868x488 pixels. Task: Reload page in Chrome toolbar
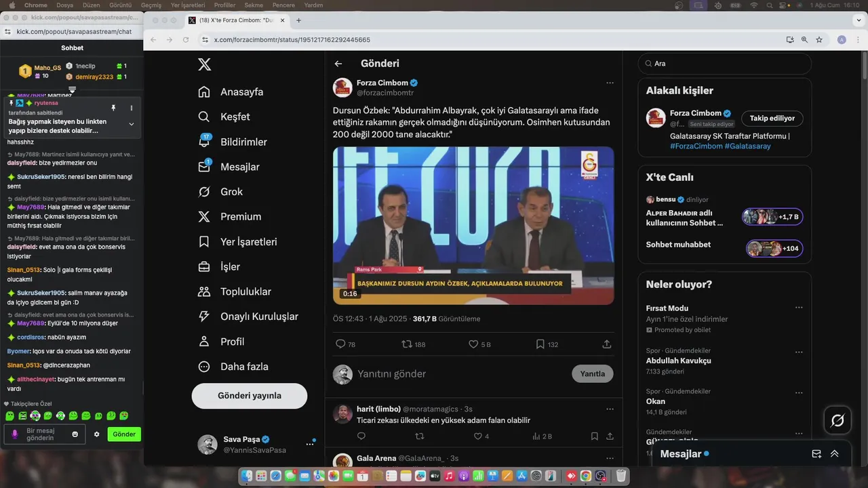186,40
